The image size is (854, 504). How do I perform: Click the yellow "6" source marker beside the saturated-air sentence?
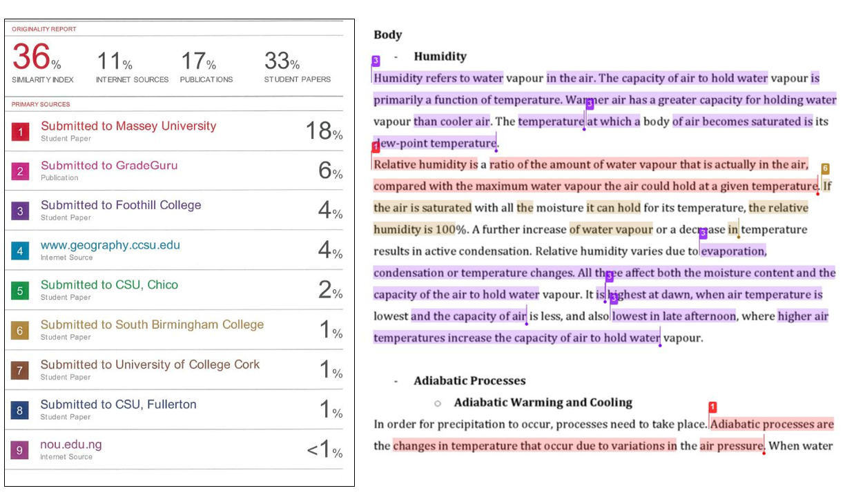825,167
